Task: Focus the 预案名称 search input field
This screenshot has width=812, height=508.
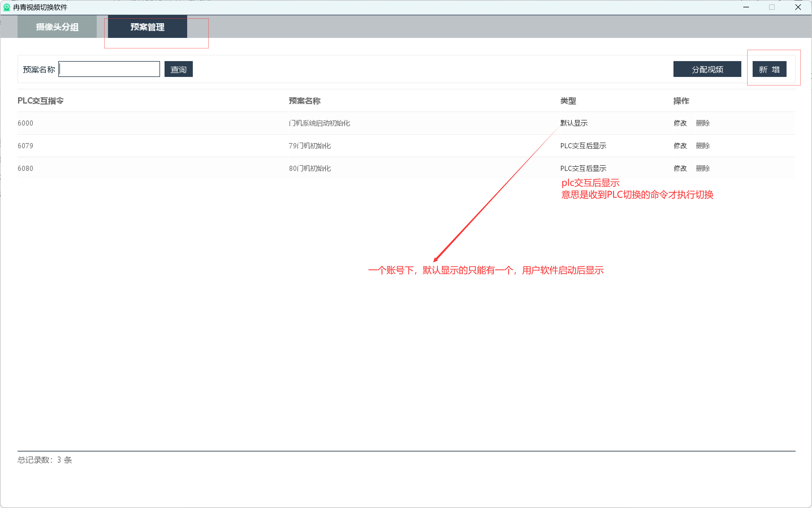Action: [x=109, y=69]
